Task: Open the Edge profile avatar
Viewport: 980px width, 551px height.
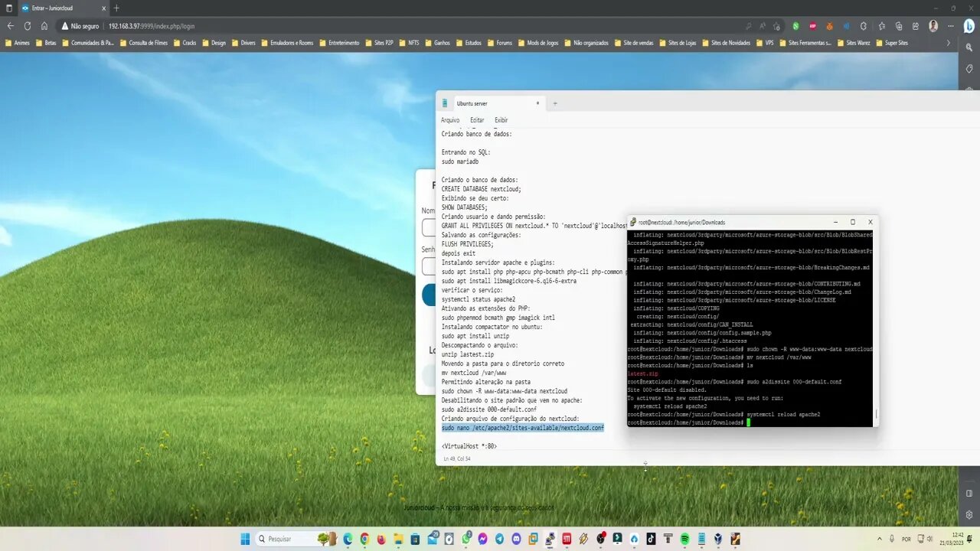Action: (x=933, y=25)
